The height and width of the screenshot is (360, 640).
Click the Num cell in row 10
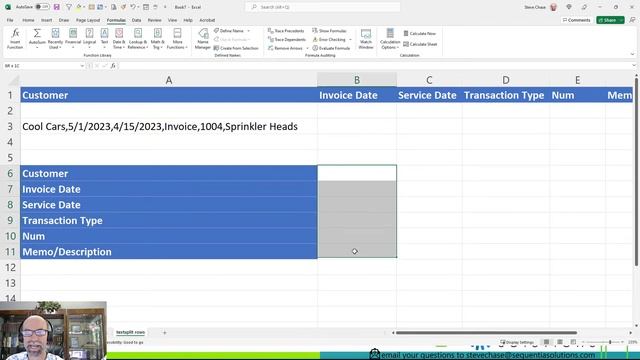pos(169,236)
